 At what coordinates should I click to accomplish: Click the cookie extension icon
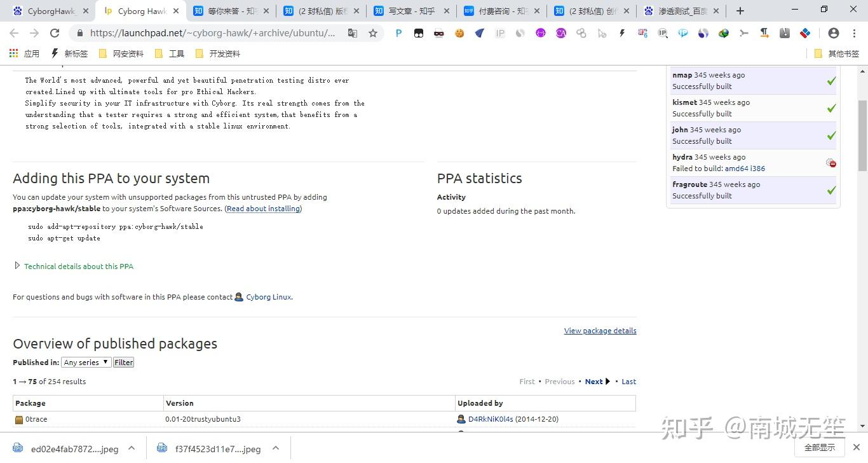click(459, 33)
